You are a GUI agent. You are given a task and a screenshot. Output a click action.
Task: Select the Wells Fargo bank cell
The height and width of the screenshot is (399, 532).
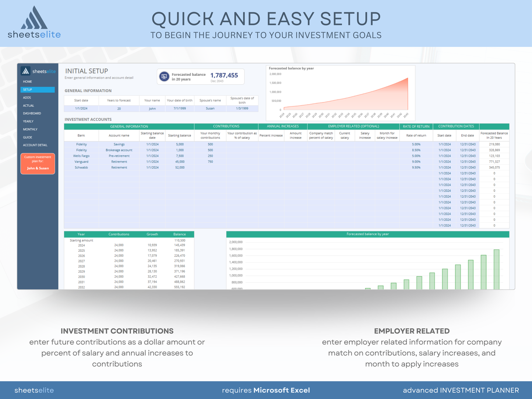pyautogui.click(x=81, y=156)
